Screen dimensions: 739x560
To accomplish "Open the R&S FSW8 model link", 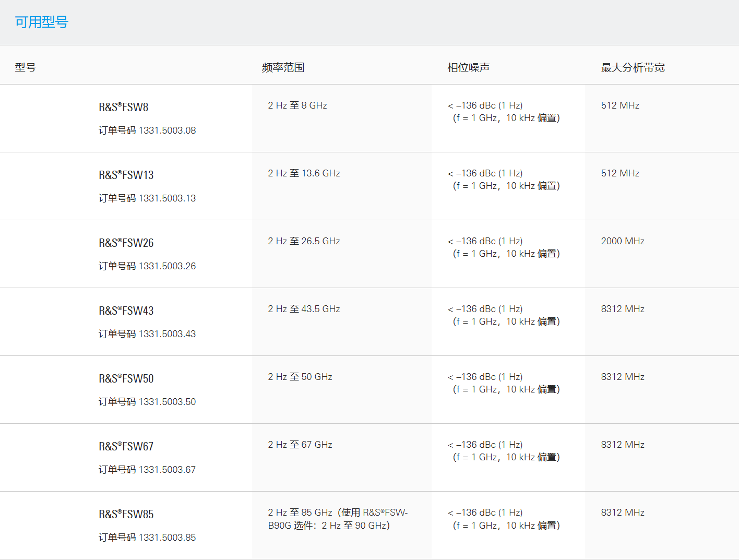I will click(124, 107).
